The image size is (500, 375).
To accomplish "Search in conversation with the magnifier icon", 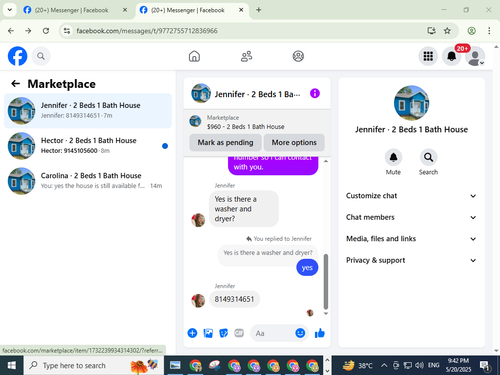I will 428,157.
